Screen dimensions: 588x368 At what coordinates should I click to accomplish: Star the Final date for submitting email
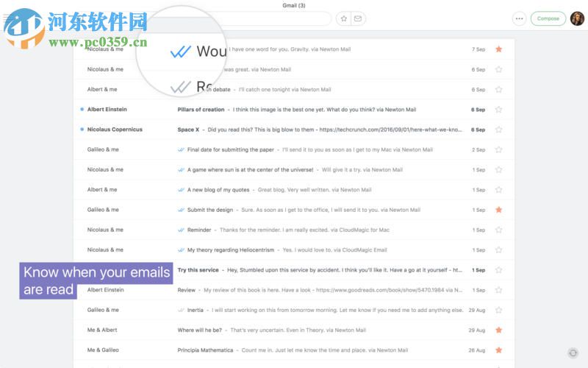[x=498, y=149]
